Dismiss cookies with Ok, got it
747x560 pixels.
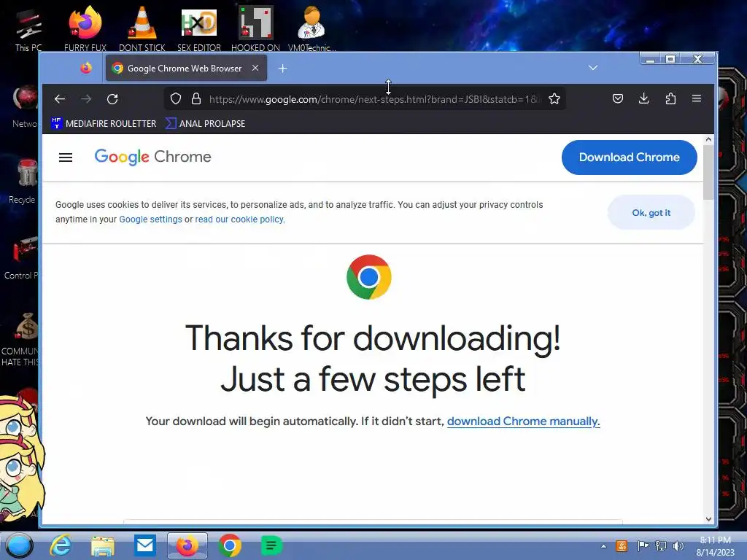click(x=651, y=212)
